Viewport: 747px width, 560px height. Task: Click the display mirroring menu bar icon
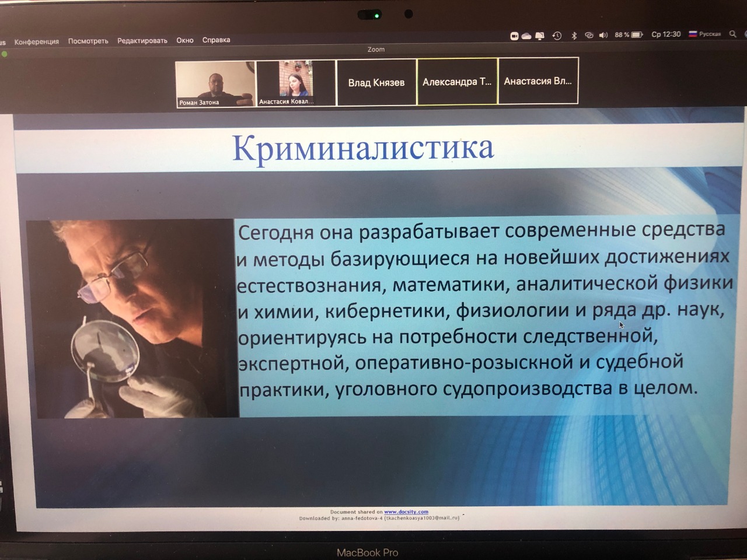point(540,36)
